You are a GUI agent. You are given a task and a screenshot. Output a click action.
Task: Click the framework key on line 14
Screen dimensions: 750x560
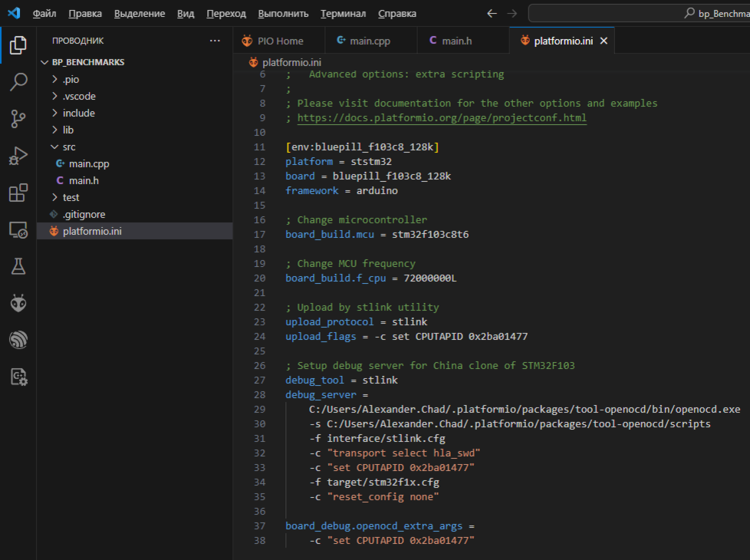tap(312, 190)
